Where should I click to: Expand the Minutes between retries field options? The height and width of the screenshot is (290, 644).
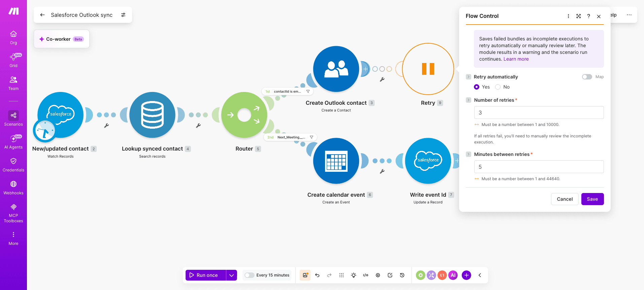[x=469, y=154]
